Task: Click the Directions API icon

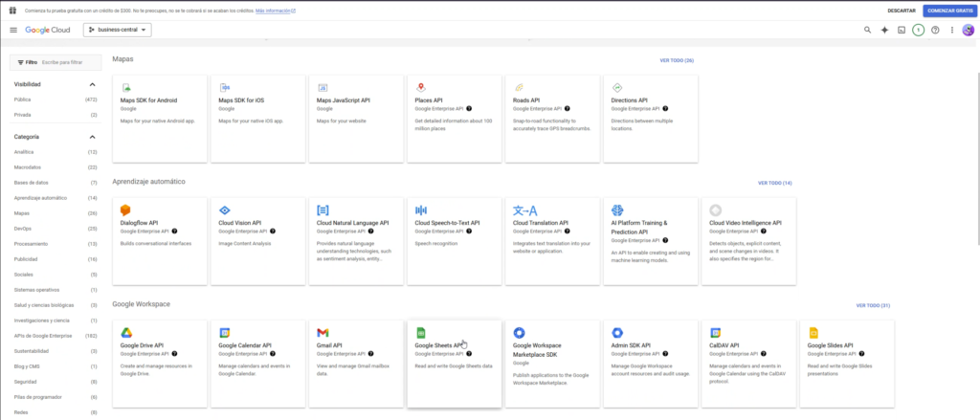Action: 617,87
